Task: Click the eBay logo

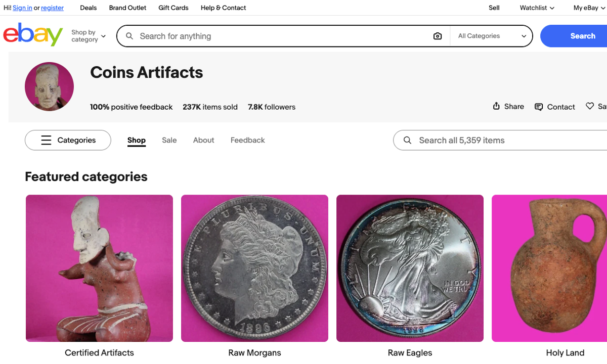Action: [x=32, y=34]
